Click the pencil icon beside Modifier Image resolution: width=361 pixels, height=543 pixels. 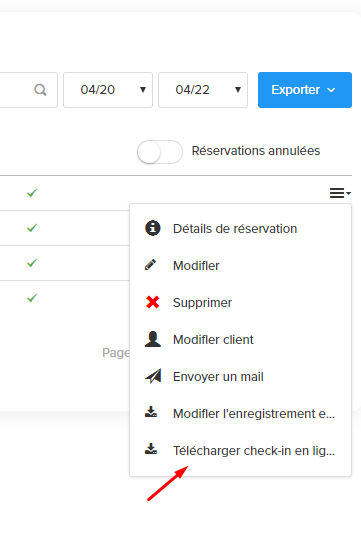[150, 265]
